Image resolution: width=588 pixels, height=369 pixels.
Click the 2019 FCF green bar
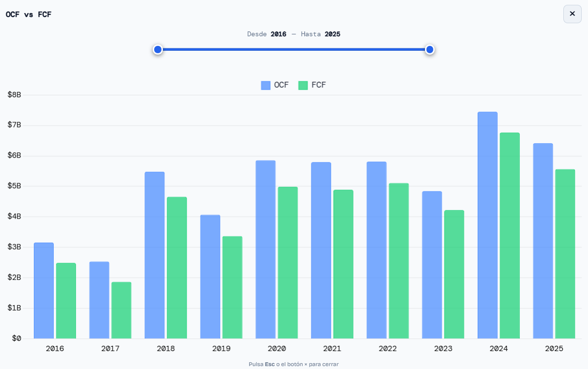pyautogui.click(x=232, y=287)
